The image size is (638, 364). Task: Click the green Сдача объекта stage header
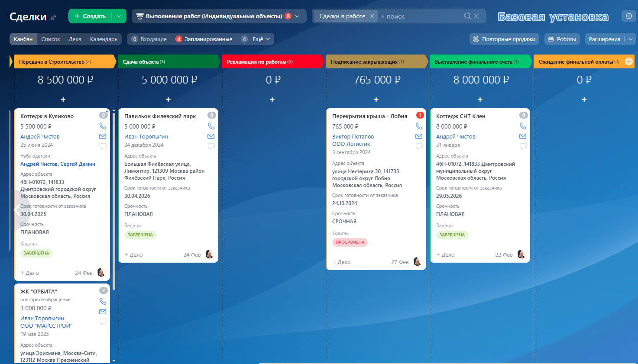168,61
